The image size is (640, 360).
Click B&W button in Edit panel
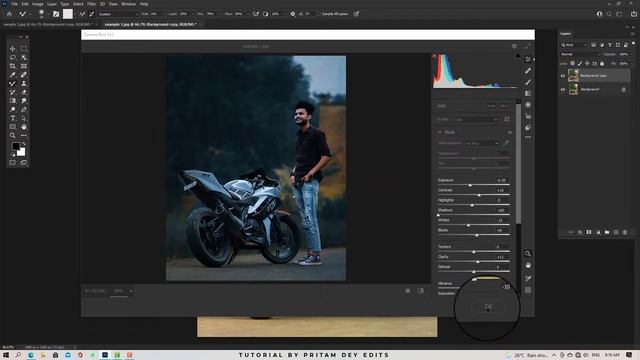(504, 106)
